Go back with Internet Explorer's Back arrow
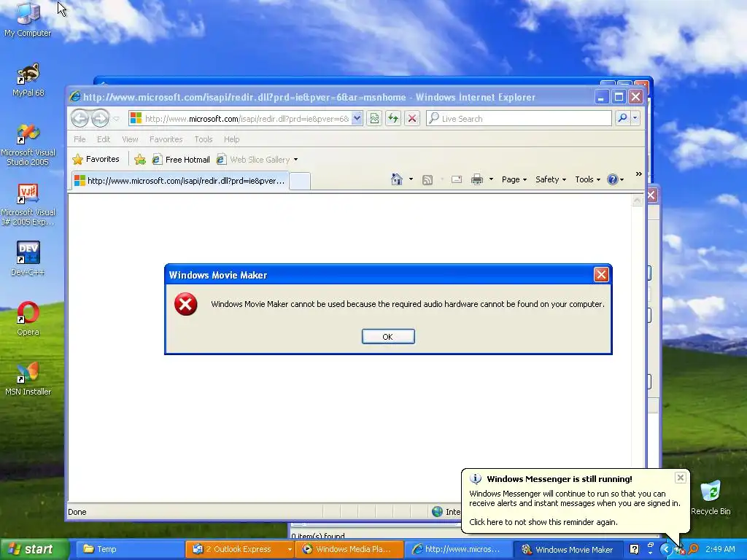 click(x=80, y=118)
